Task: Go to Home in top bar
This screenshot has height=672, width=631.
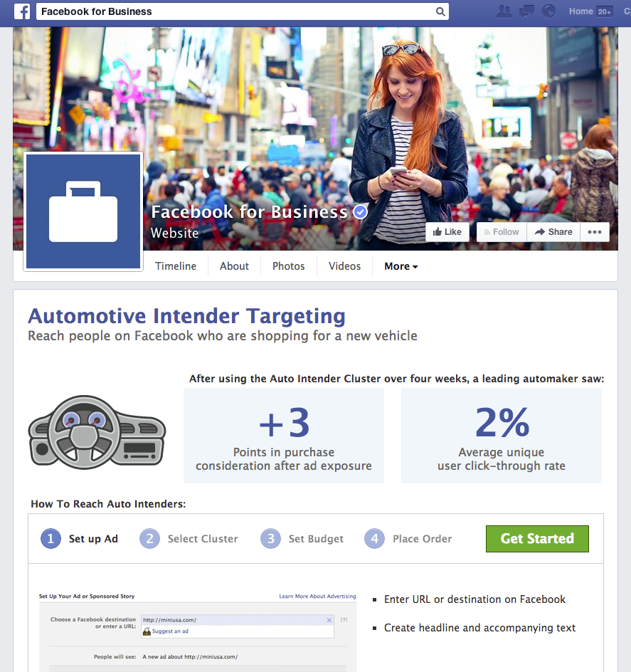Action: (581, 11)
